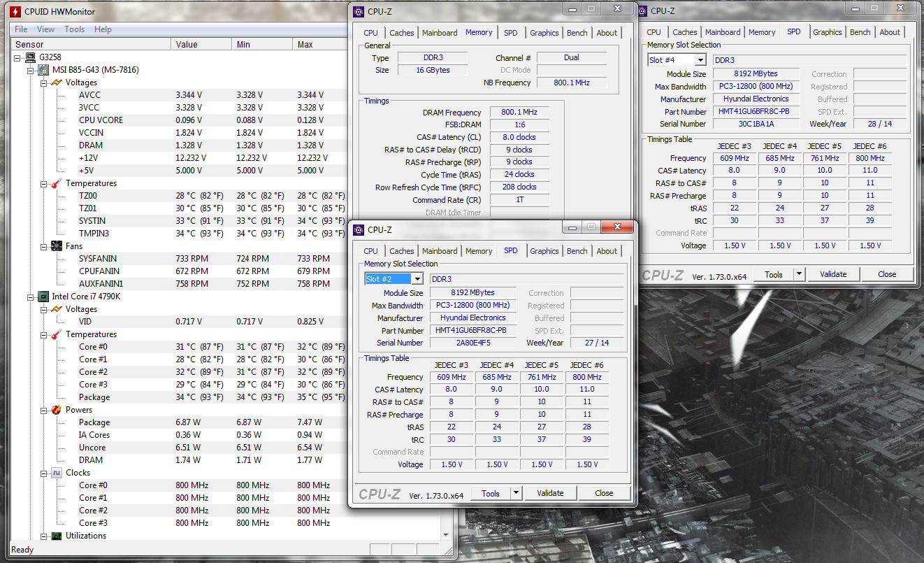Image resolution: width=924 pixels, height=563 pixels.
Task: Click DRAM Frequency field showing 800.1 MHz
Action: pyautogui.click(x=519, y=113)
